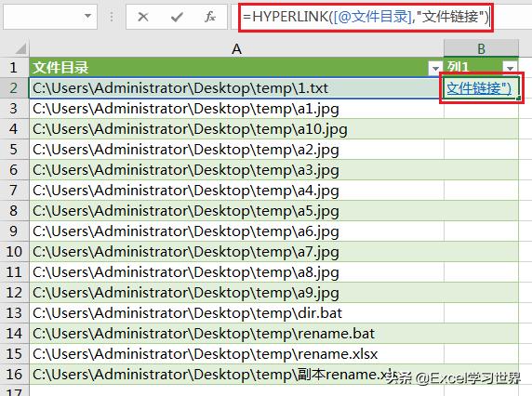Select all cells with corner triangle

[x=20, y=48]
